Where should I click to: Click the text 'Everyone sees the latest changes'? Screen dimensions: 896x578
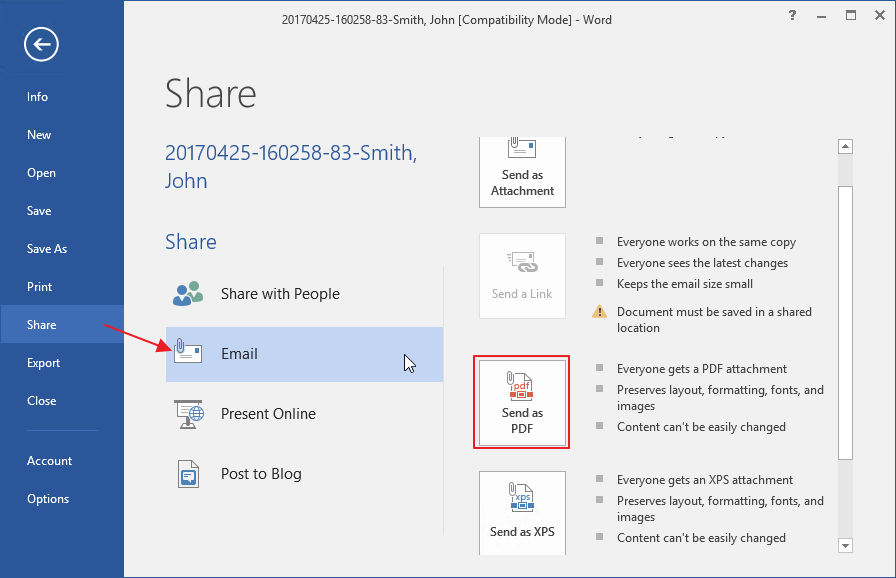(702, 263)
